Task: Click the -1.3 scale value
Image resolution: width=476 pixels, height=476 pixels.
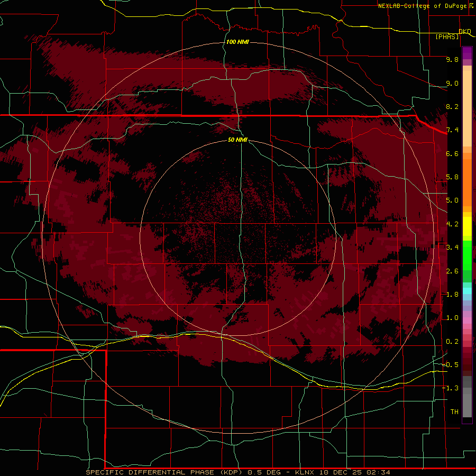Action: coord(451,388)
